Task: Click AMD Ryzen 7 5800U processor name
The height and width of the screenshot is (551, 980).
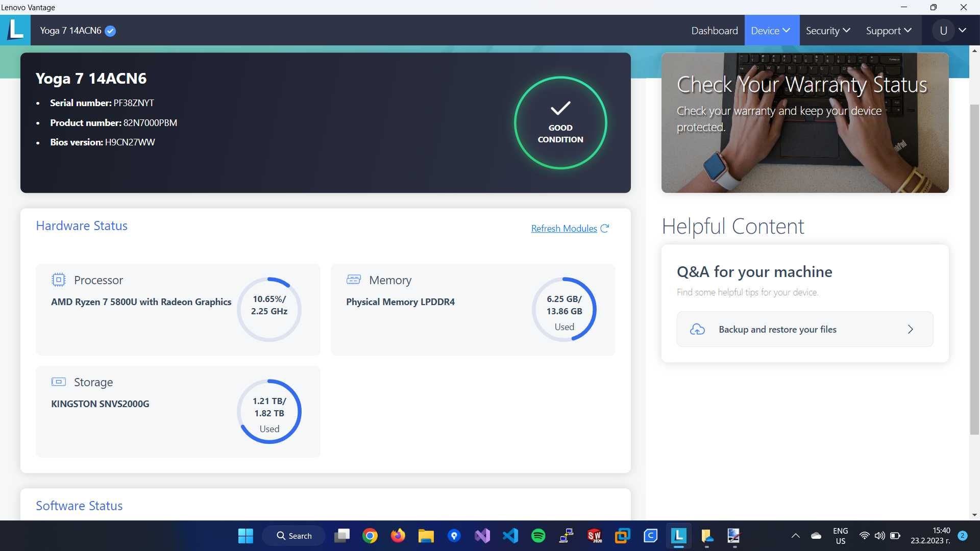Action: (x=141, y=302)
